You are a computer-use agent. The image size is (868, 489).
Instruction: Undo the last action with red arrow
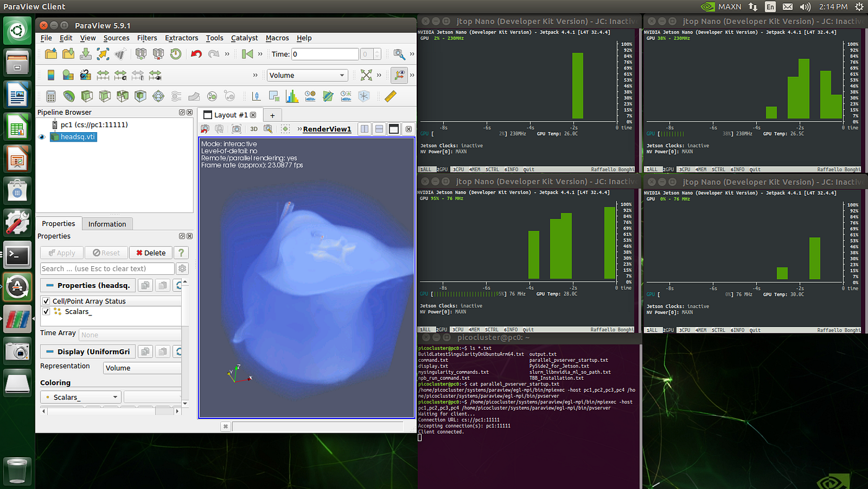pyautogui.click(x=197, y=54)
